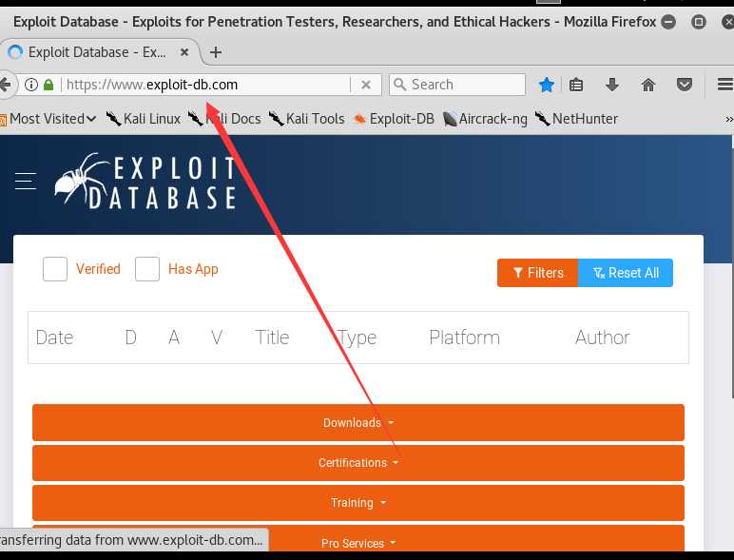
Task: Sort table by Author column header
Action: [603, 338]
